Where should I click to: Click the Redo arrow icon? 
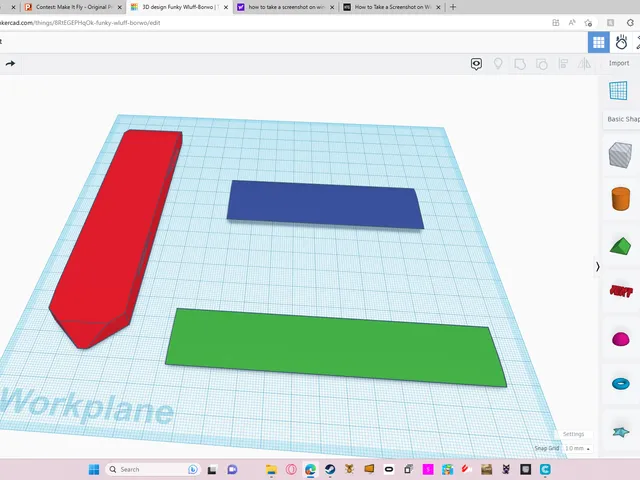(11, 63)
